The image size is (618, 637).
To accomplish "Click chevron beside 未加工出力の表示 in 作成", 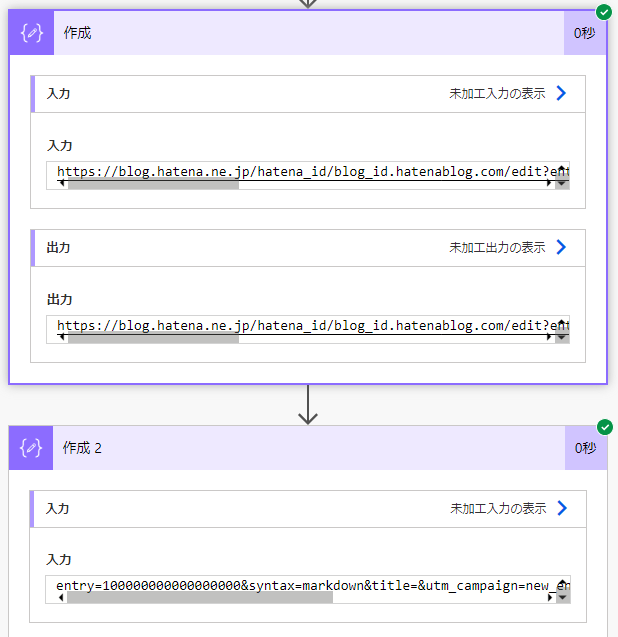I will [x=561, y=247].
